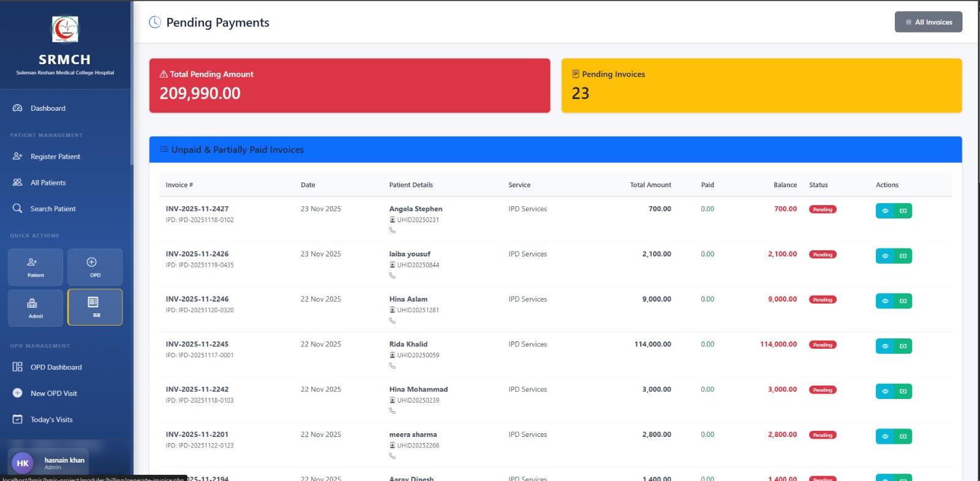
Task: Click UHID20250059 patient ID
Action: click(418, 355)
